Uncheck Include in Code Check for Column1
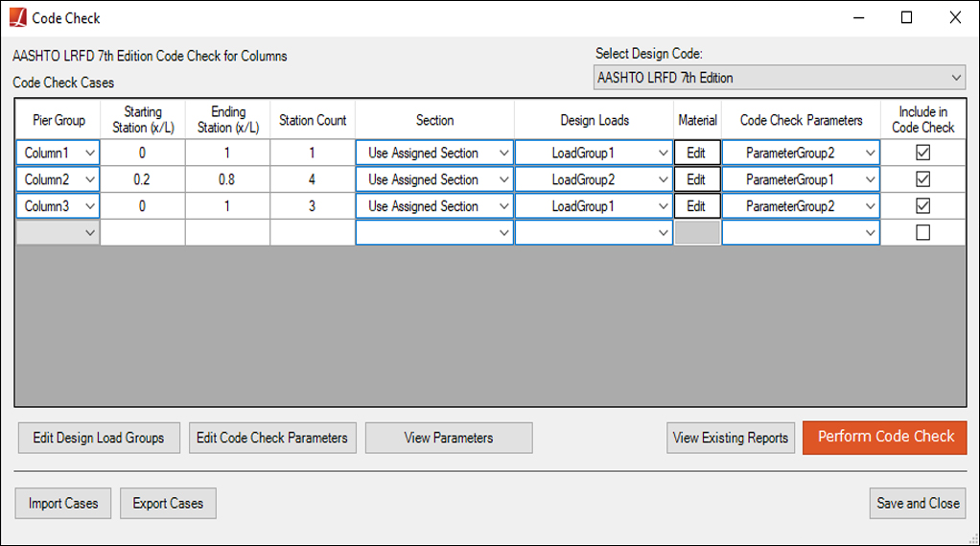980x546 pixels. point(922,153)
